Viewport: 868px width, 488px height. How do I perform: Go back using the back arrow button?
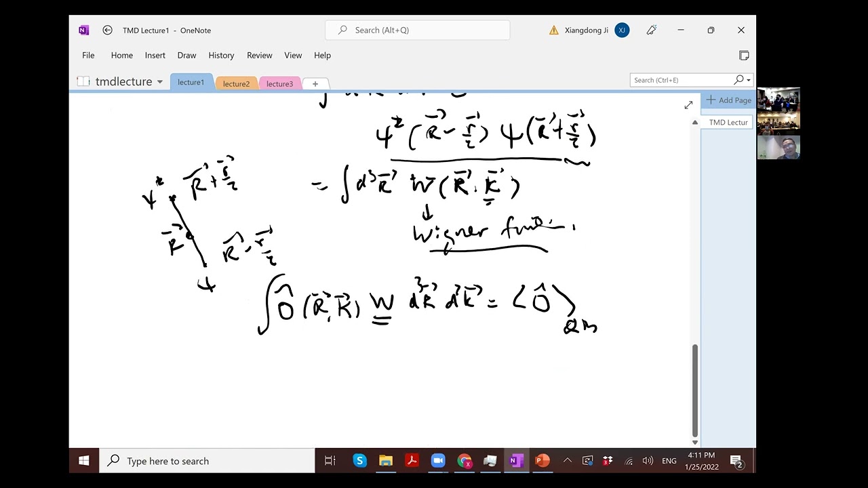coord(107,30)
